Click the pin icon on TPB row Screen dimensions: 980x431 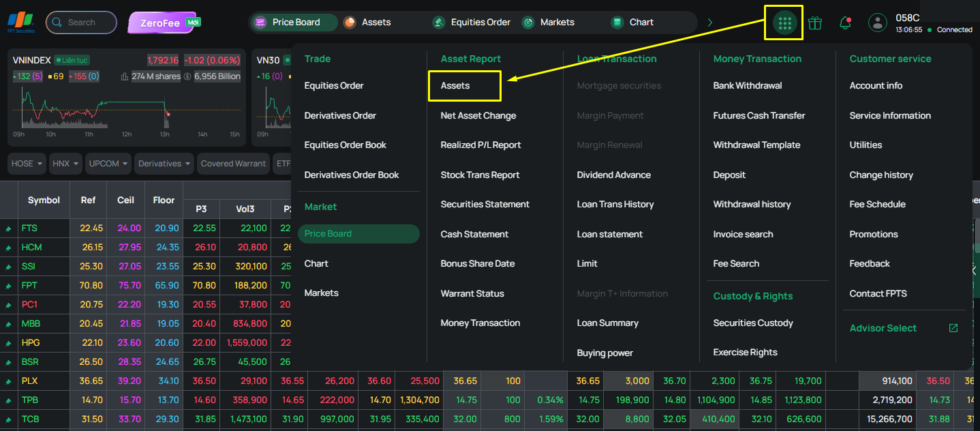[x=9, y=400]
